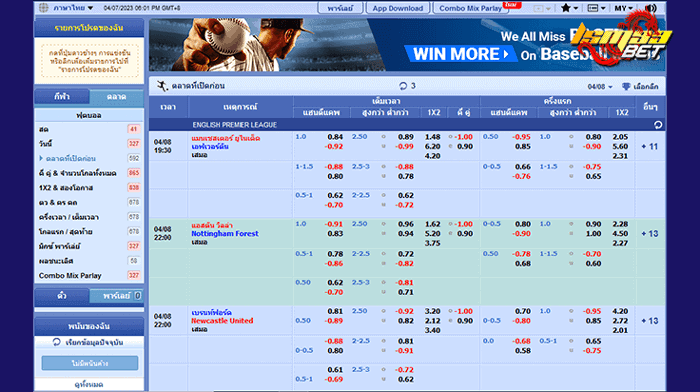Refresh my bets current data icon
Viewport: 700px width, 392px height.
point(56,342)
